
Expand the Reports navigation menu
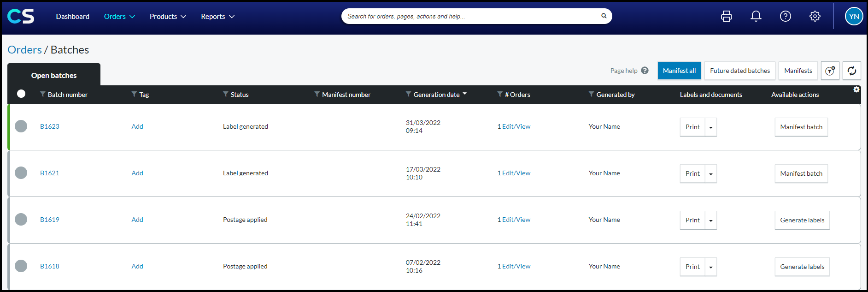click(217, 17)
